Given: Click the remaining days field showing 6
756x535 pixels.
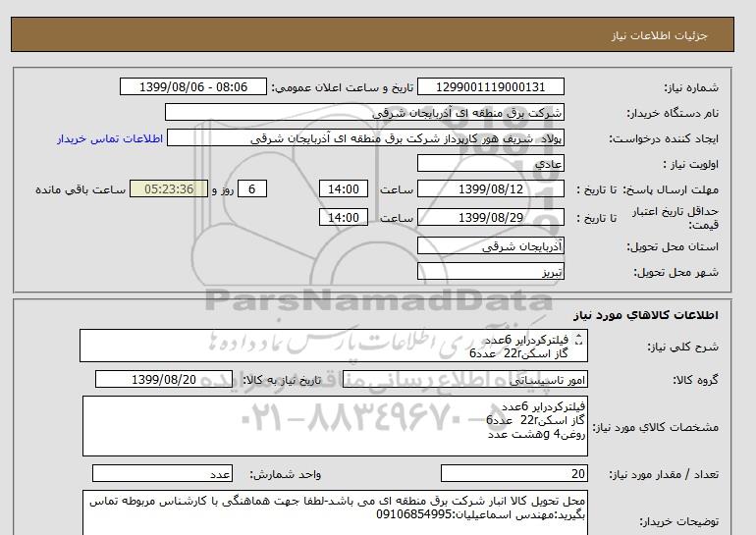Looking at the screenshot, I should pos(252,189).
